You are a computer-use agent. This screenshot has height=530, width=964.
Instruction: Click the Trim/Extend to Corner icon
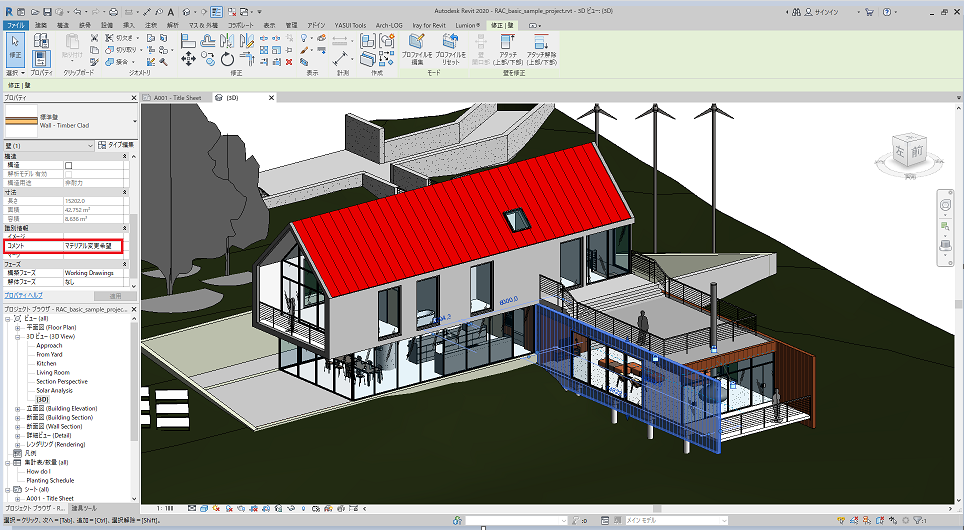pos(247,59)
